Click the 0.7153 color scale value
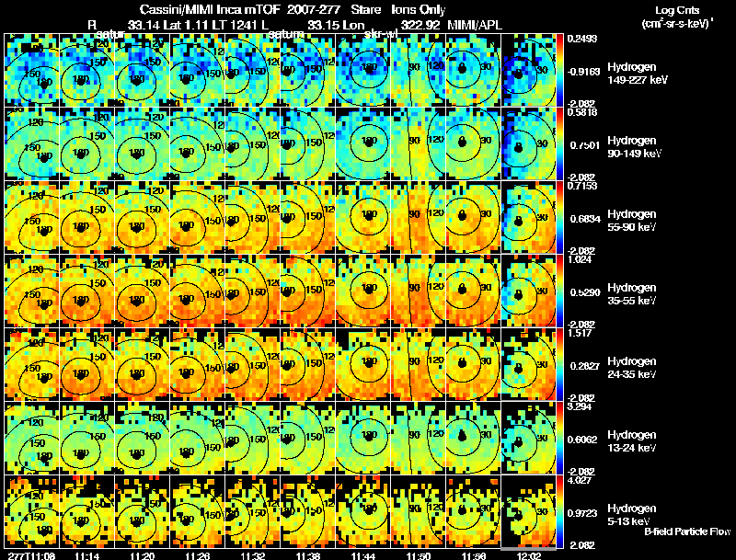Image resolution: width=736 pixels, height=560 pixels. click(x=582, y=186)
